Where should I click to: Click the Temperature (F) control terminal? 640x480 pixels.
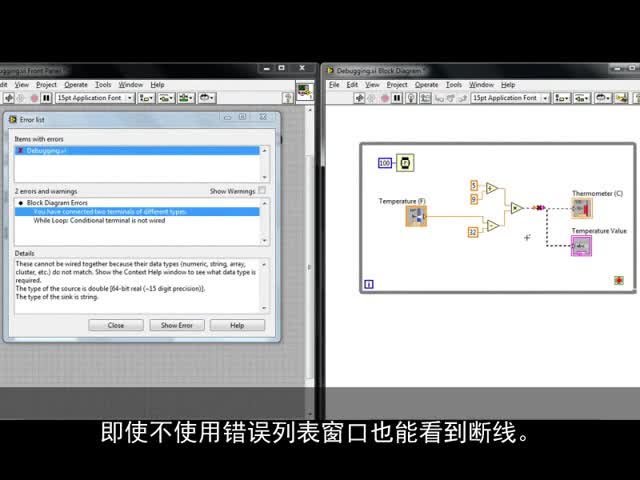[x=416, y=216]
